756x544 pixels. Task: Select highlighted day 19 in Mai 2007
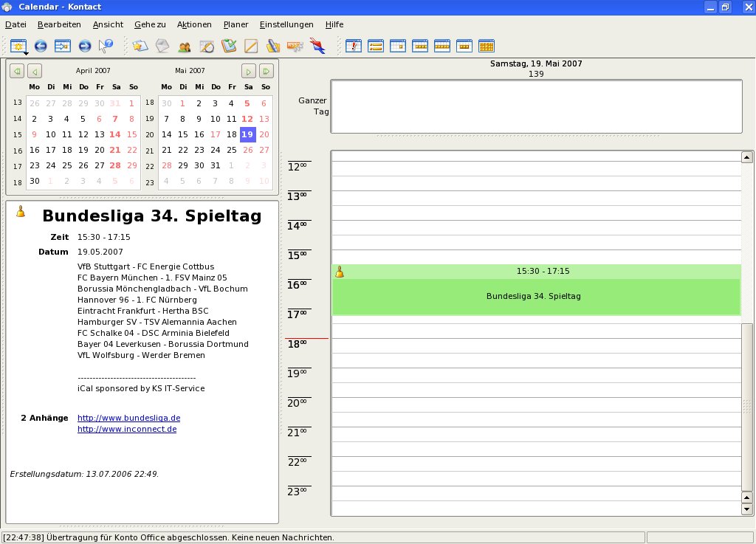pos(247,134)
